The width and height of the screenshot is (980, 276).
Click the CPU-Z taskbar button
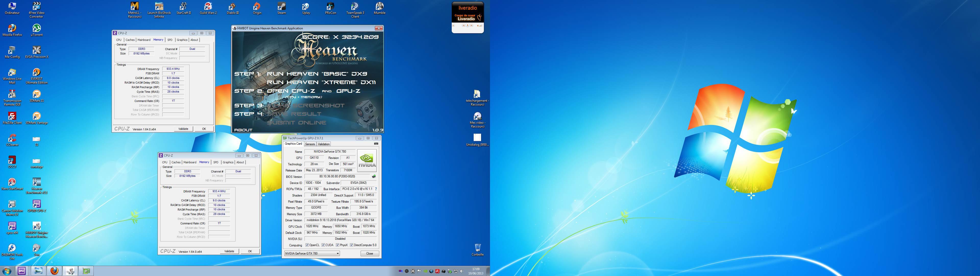22,271
